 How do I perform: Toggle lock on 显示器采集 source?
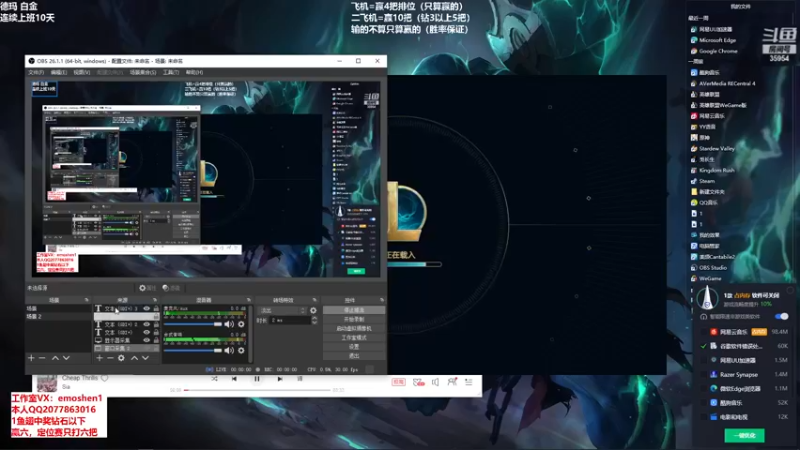pyautogui.click(x=156, y=340)
